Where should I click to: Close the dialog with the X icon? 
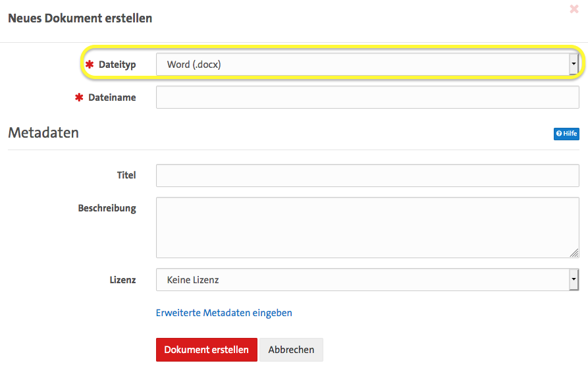(x=574, y=9)
